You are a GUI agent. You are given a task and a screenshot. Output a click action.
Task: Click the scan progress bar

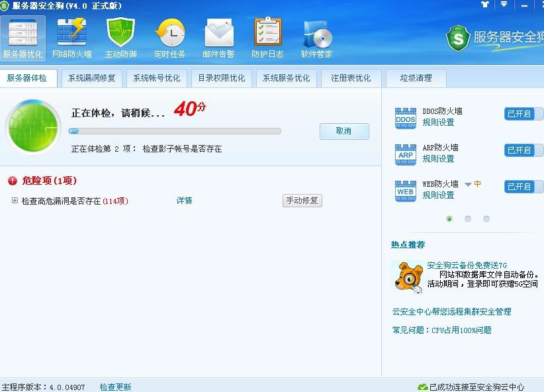point(175,131)
